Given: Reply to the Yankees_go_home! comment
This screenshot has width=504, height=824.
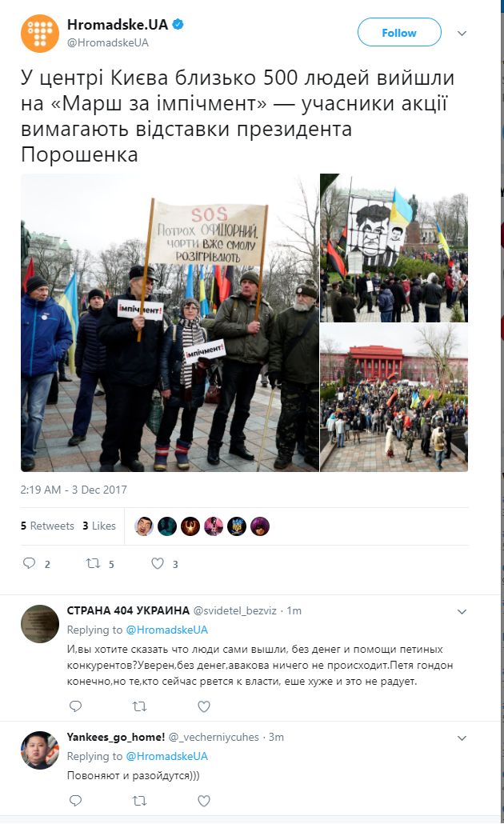Looking at the screenshot, I should point(76,800).
